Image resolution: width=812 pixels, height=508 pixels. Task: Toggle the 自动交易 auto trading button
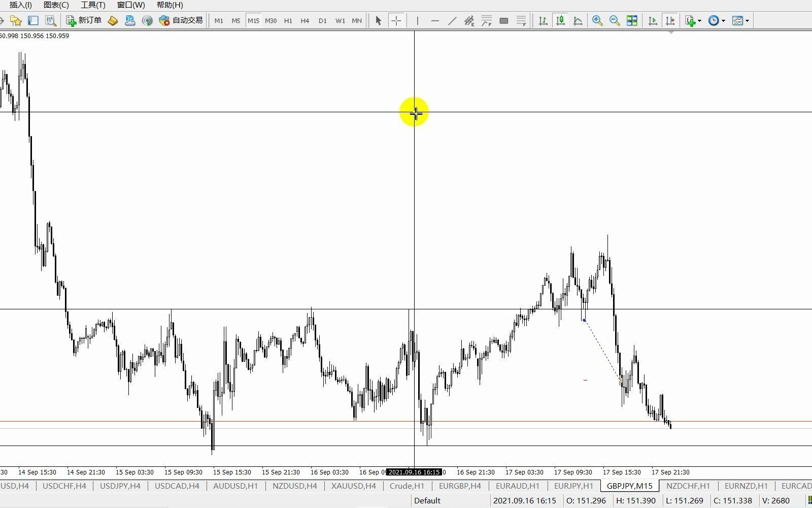(181, 21)
